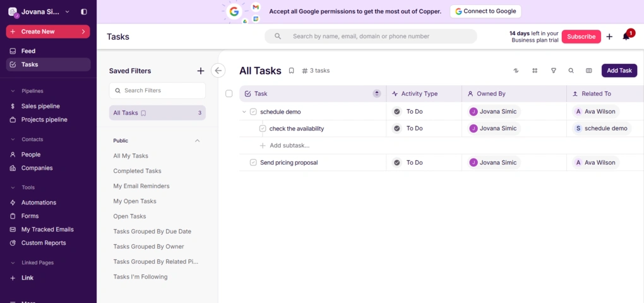Open the group-by grid icon
Viewport: 644px width, 303px height.
pyautogui.click(x=535, y=71)
